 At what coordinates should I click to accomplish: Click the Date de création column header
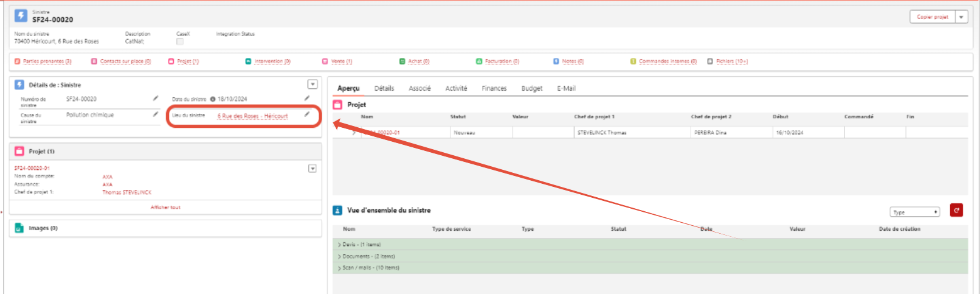click(x=900, y=229)
